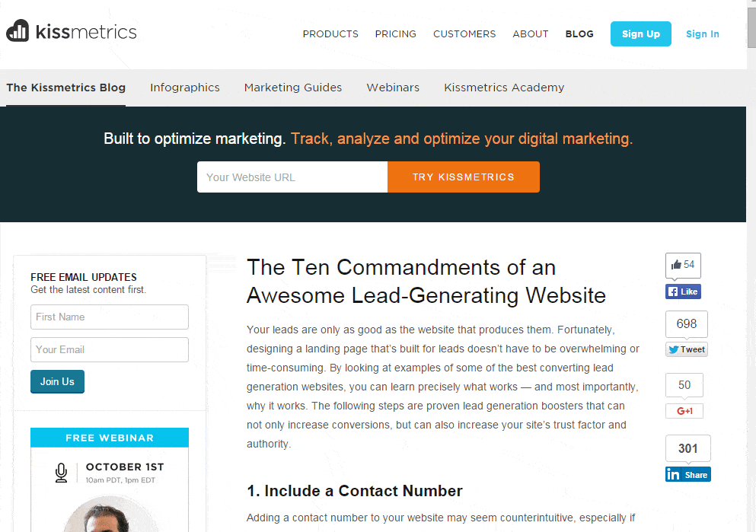Click the webinar microphone icon
The width and height of the screenshot is (756, 532).
click(61, 473)
